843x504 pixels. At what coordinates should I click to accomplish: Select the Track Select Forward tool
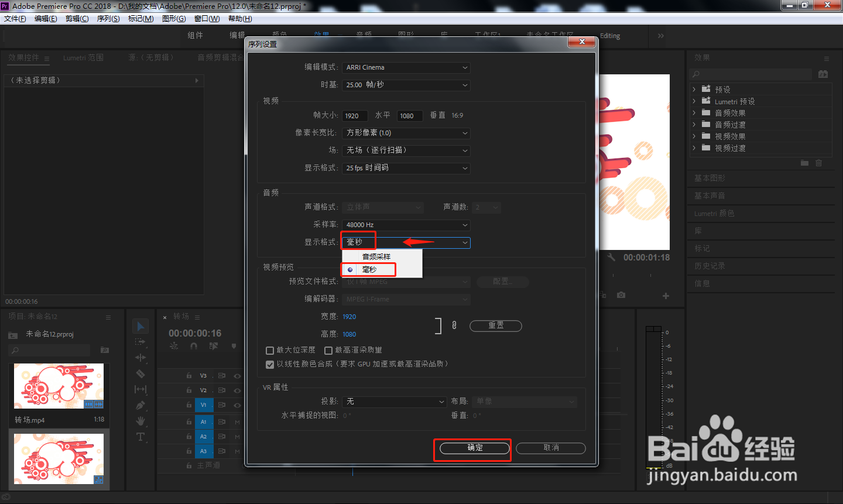(140, 342)
